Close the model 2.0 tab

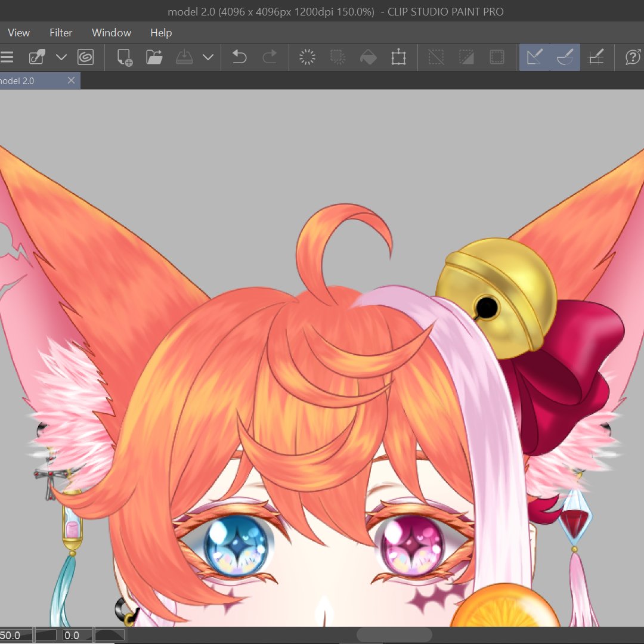[71, 80]
